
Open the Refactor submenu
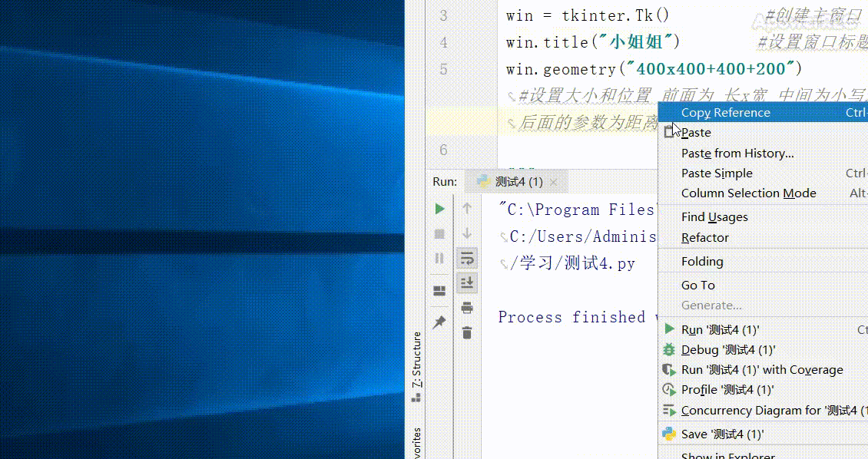763,237
